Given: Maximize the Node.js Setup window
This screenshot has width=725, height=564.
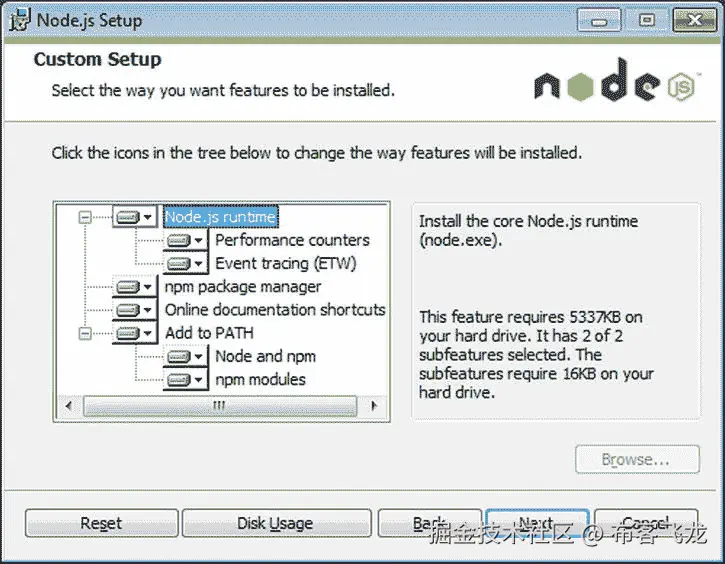Looking at the screenshot, I should [646, 20].
